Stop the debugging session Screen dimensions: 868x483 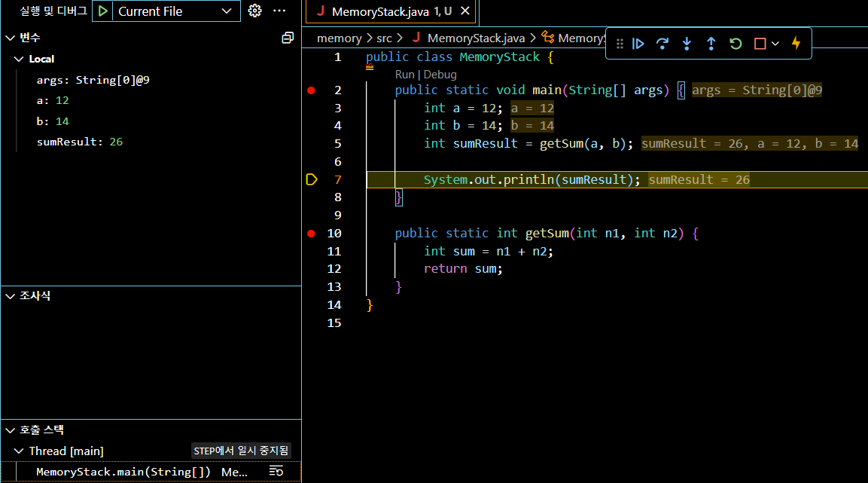point(760,44)
